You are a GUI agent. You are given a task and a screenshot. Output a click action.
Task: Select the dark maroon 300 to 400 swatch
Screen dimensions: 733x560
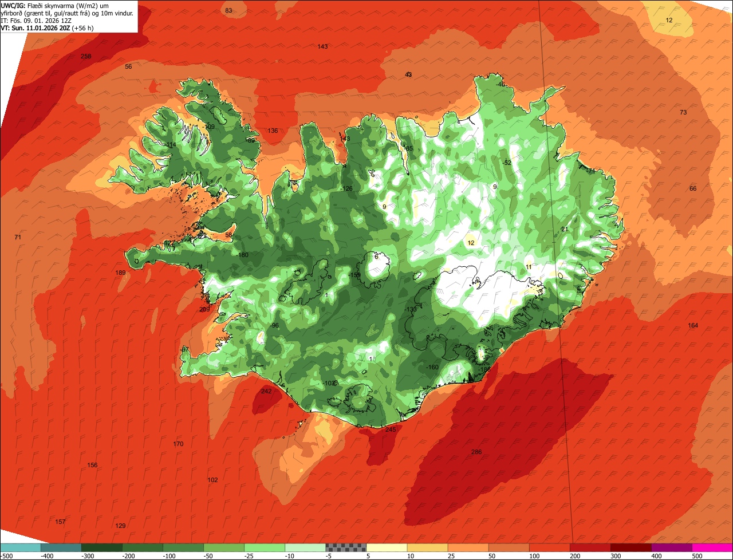pos(630,548)
